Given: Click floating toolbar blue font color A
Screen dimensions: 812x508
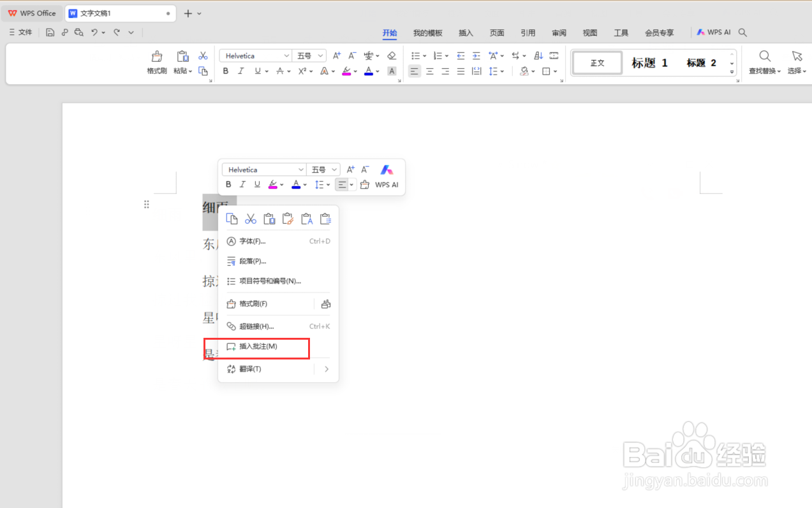Looking at the screenshot, I should click(296, 185).
